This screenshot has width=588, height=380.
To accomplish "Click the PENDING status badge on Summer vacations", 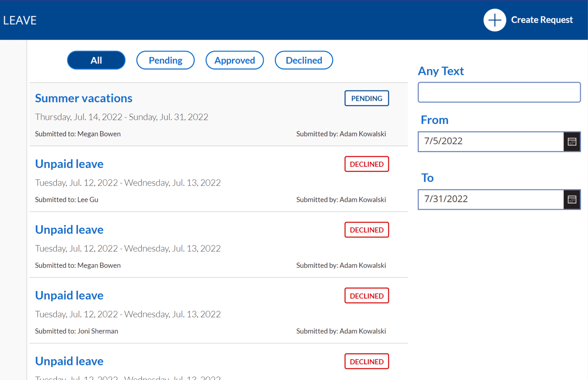I will 366,98.
